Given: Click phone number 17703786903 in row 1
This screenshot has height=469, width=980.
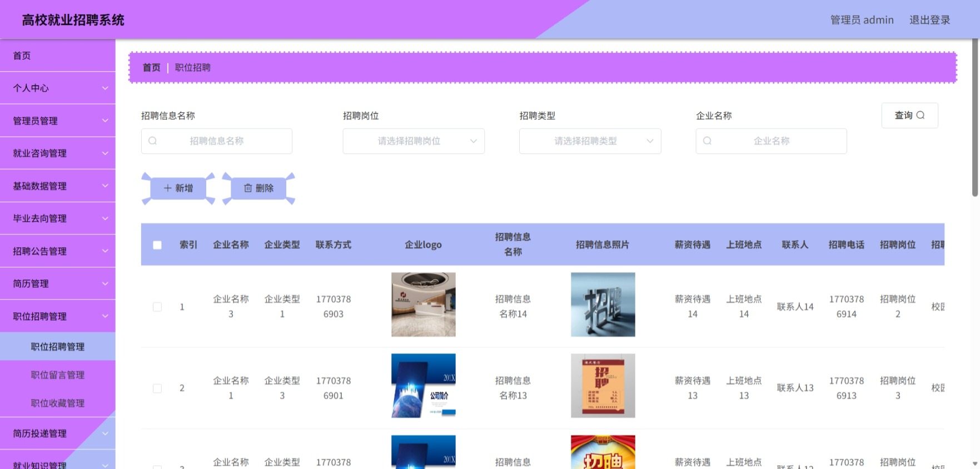Looking at the screenshot, I should click(334, 306).
